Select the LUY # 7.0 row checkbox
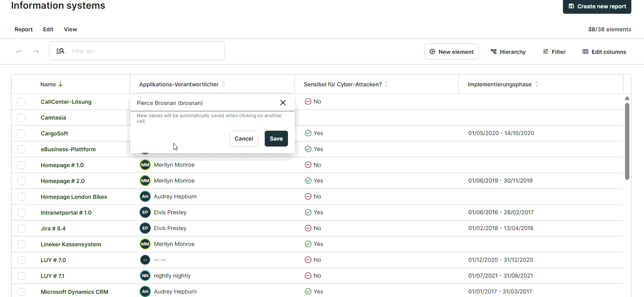Image resolution: width=644 pixels, height=297 pixels. (21, 260)
